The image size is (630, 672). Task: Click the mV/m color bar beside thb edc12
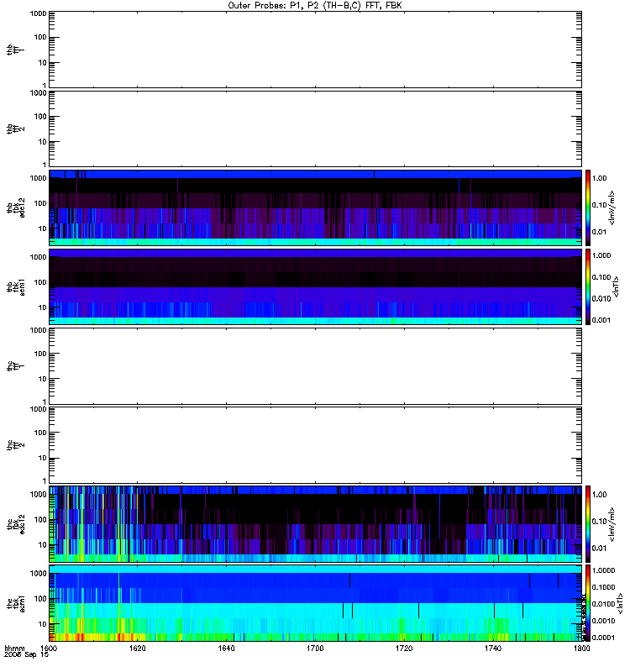click(x=588, y=207)
